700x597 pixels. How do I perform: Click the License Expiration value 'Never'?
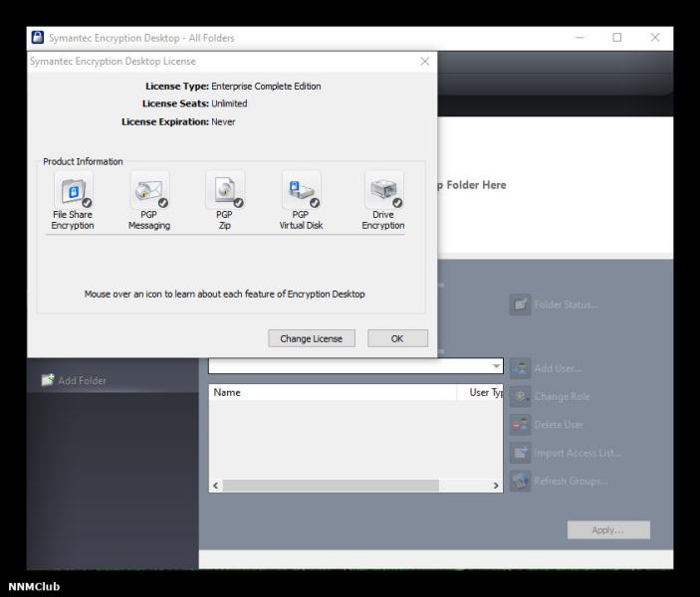click(x=223, y=121)
